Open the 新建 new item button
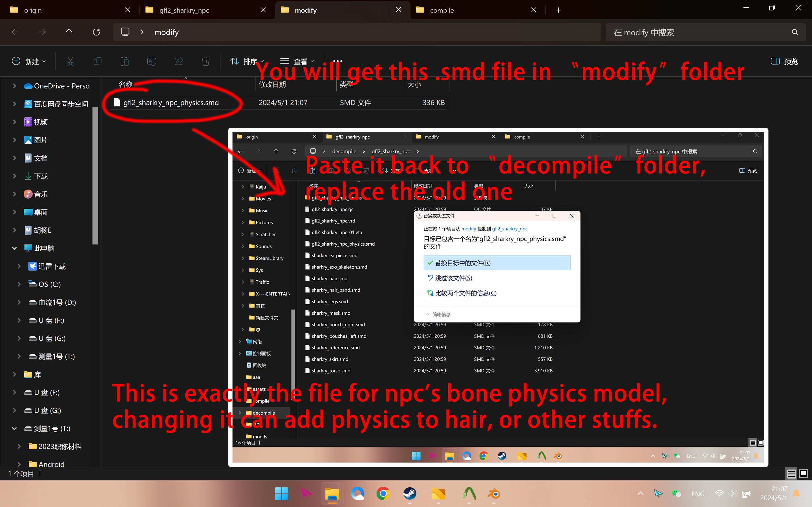 pos(29,61)
